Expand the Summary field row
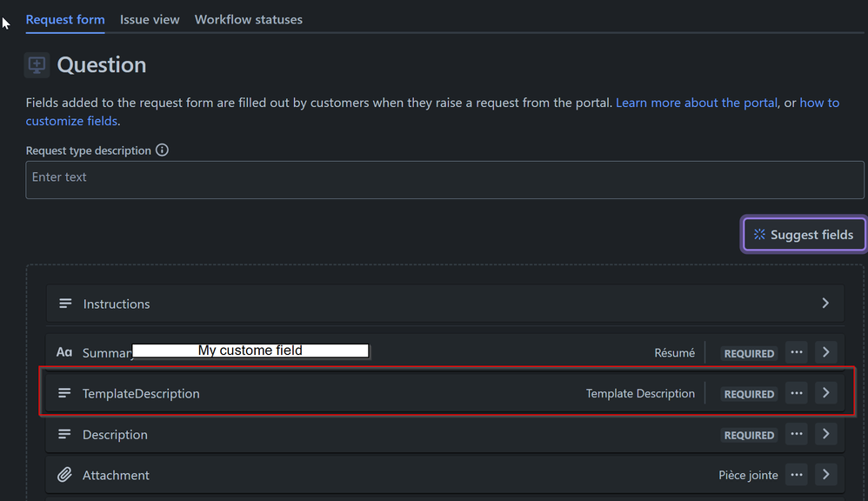The image size is (868, 501). [x=825, y=351]
